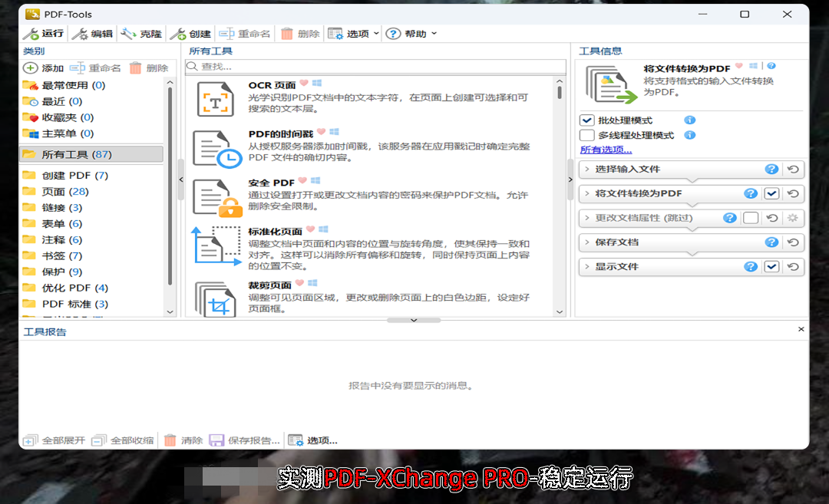This screenshot has width=829, height=504.
Task: Click the 创建 (Create) toolbar button
Action: pos(190,34)
